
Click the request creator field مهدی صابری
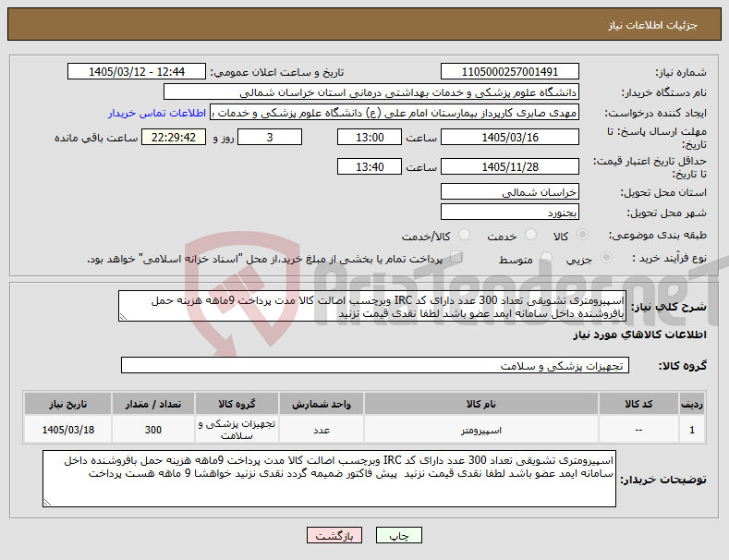tap(395, 113)
